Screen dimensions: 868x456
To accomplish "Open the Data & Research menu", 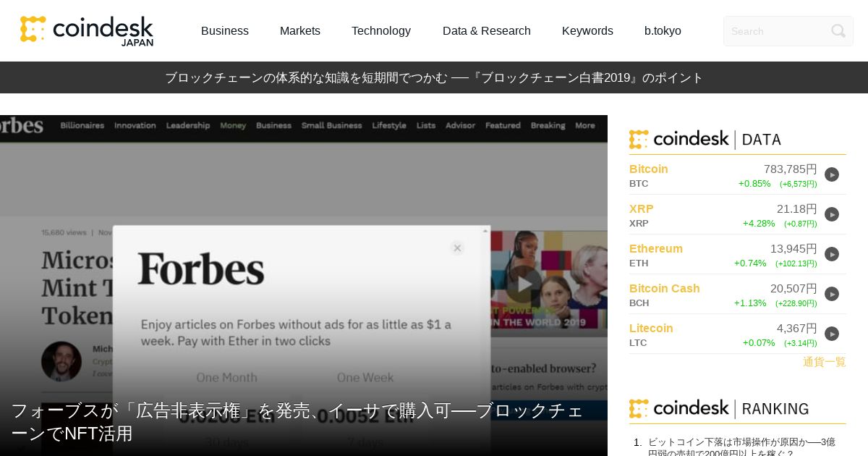I will coord(486,31).
